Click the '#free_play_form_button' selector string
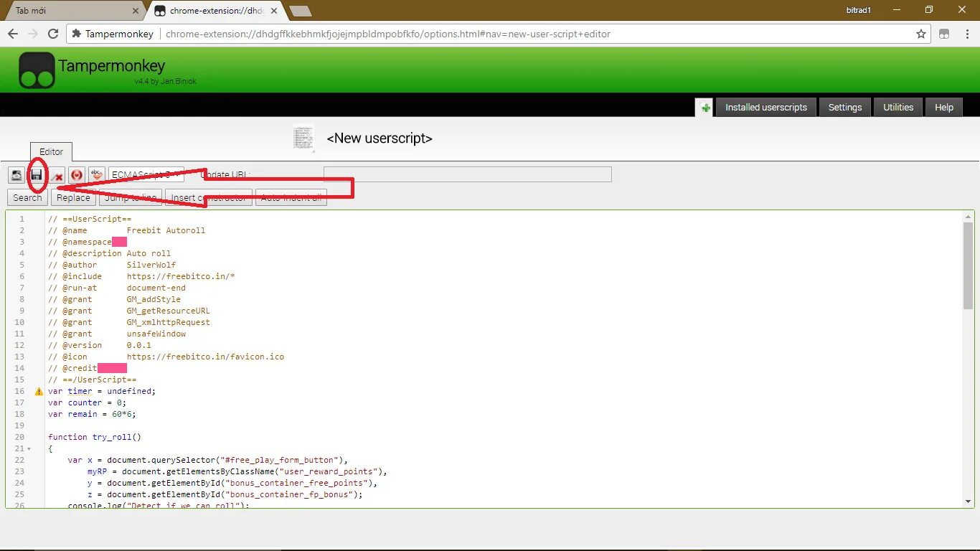This screenshot has height=551, width=980. [x=279, y=460]
